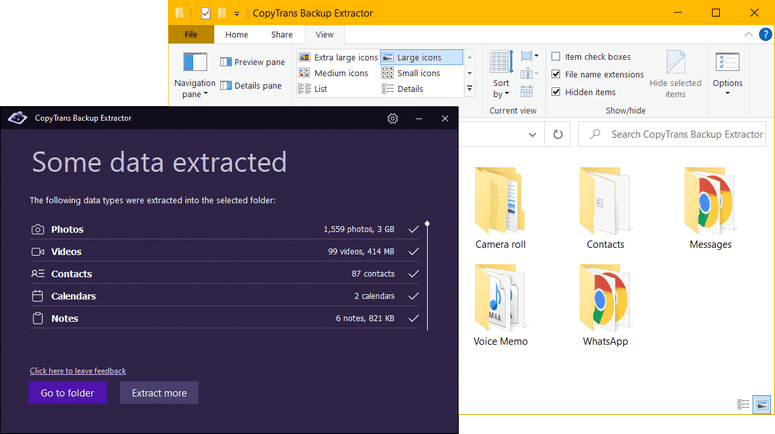The width and height of the screenshot is (775, 434).
Task: Click the Photos row checkmark
Action: coord(414,229)
